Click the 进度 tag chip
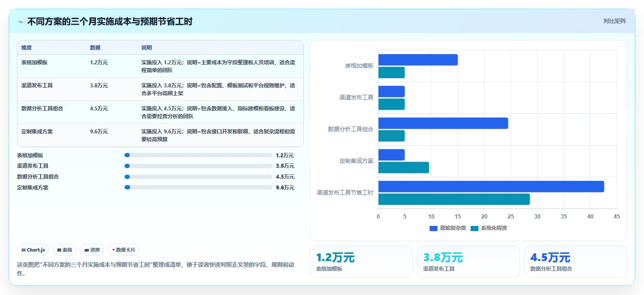The height and width of the screenshot is (295, 644). tap(92, 250)
